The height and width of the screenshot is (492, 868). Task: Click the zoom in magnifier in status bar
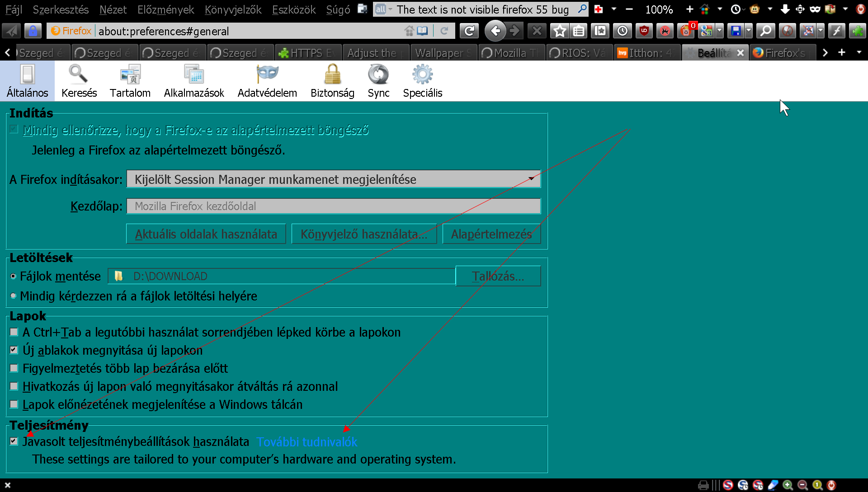pos(788,485)
